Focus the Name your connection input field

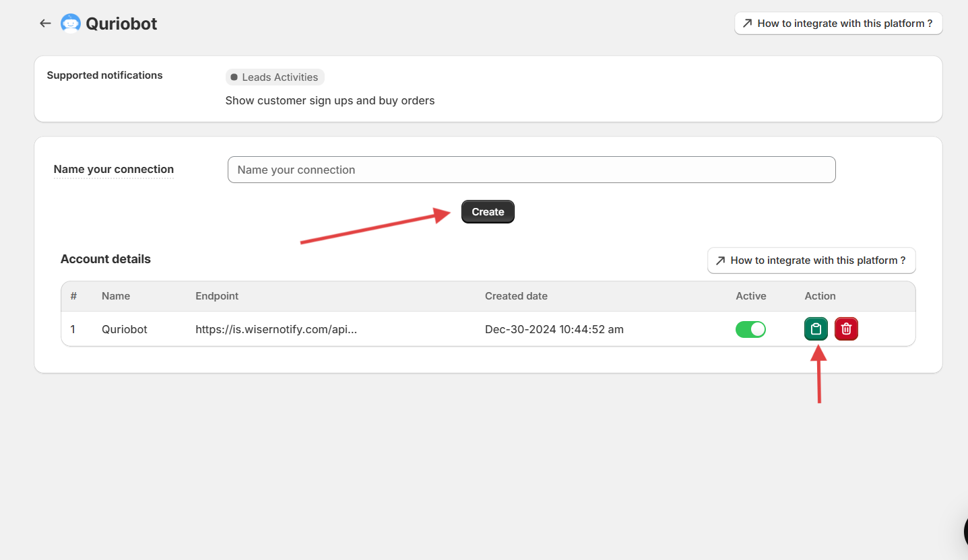[531, 170]
